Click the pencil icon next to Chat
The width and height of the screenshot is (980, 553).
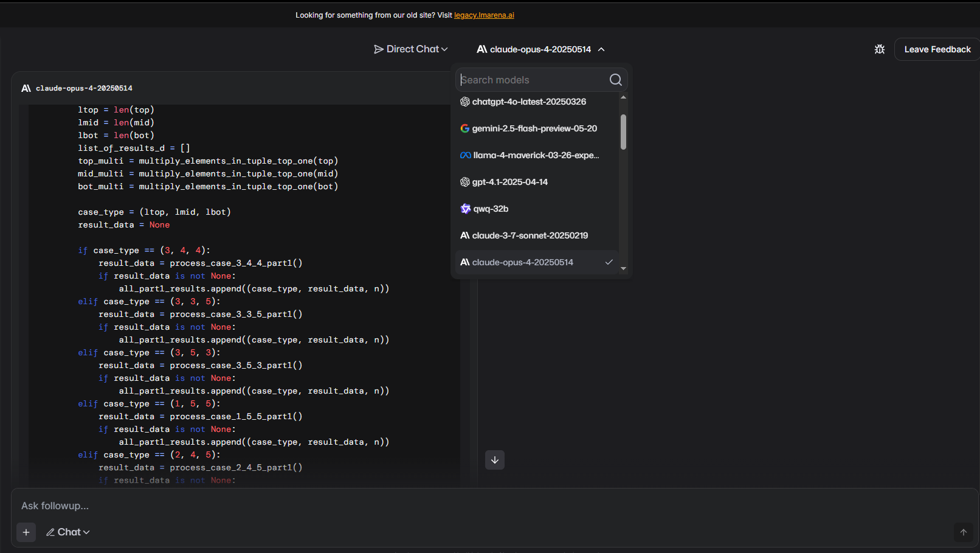coord(50,532)
